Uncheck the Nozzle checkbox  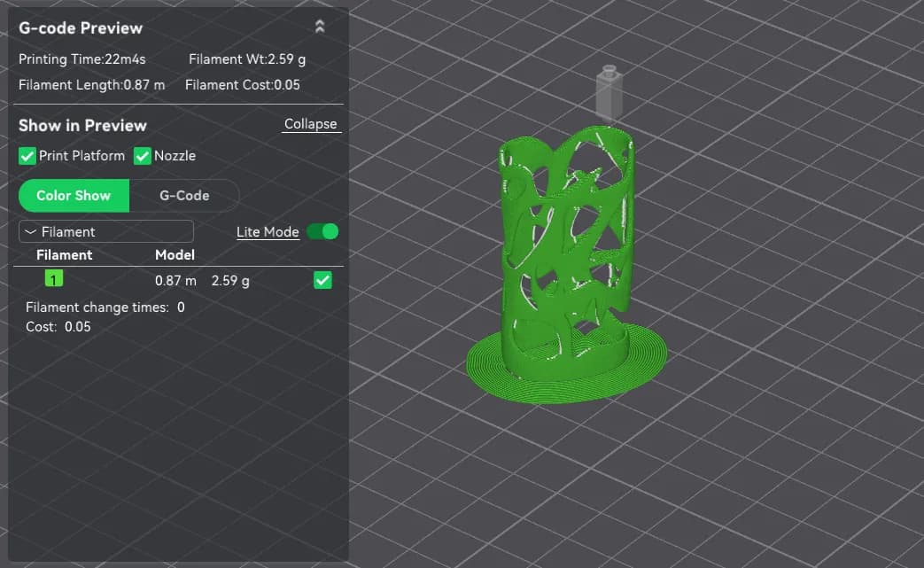coord(142,156)
